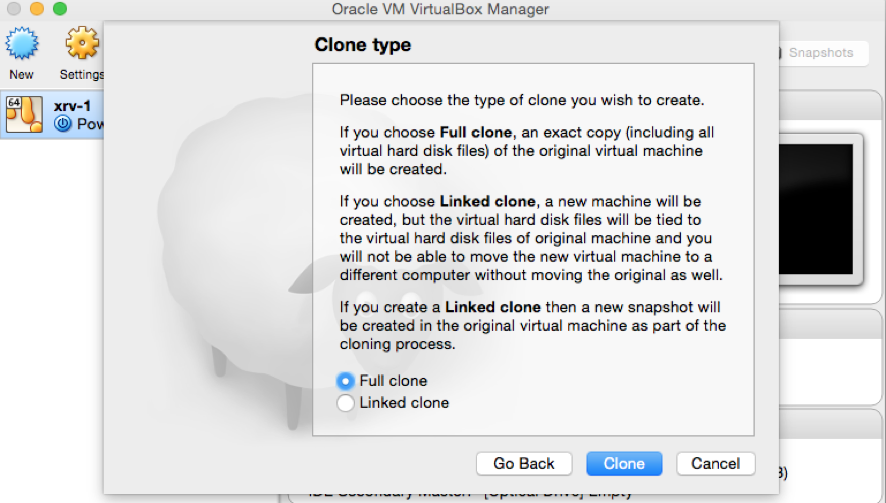Click the xrv-1 64-bit OS icon
The image size is (886, 503).
pos(24,115)
